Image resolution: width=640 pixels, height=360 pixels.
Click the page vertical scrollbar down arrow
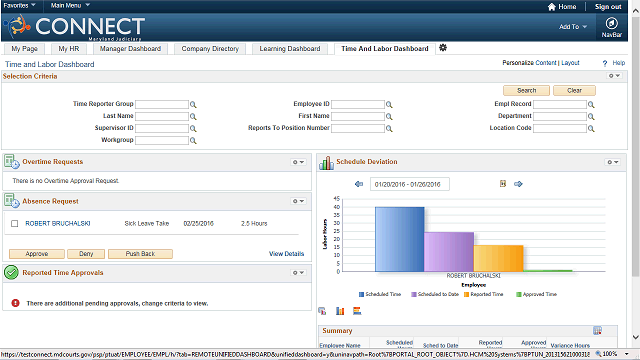coord(636,337)
